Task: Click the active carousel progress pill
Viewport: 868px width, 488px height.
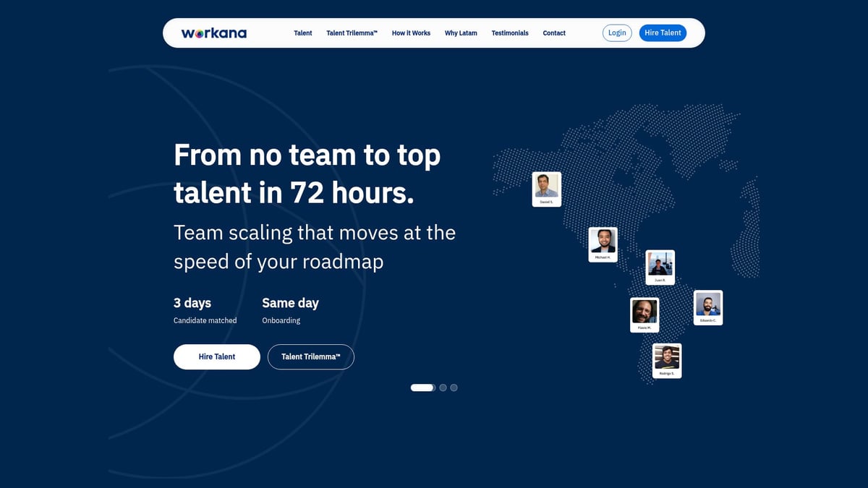Action: coord(422,388)
